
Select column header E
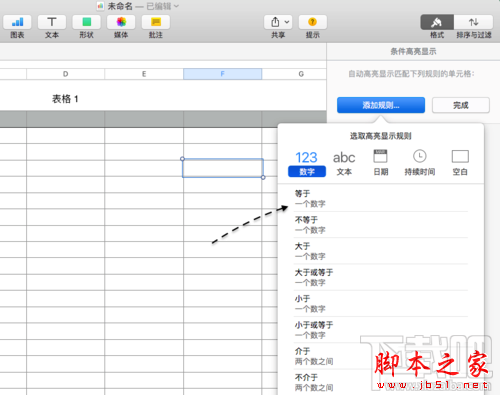(x=144, y=74)
